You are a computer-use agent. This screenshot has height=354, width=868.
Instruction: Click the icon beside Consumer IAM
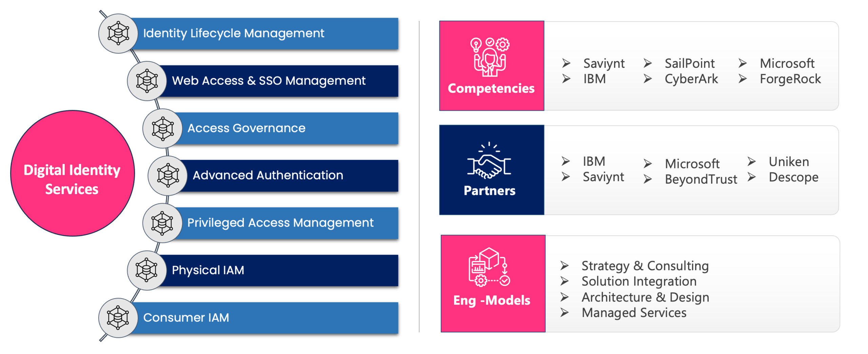[118, 317]
